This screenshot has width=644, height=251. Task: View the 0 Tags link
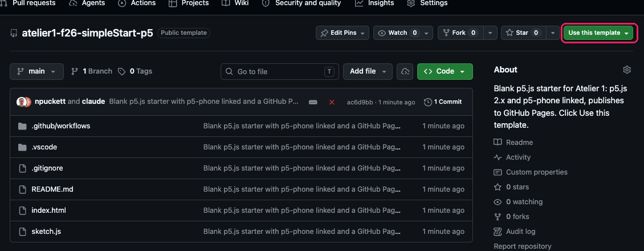(x=135, y=71)
